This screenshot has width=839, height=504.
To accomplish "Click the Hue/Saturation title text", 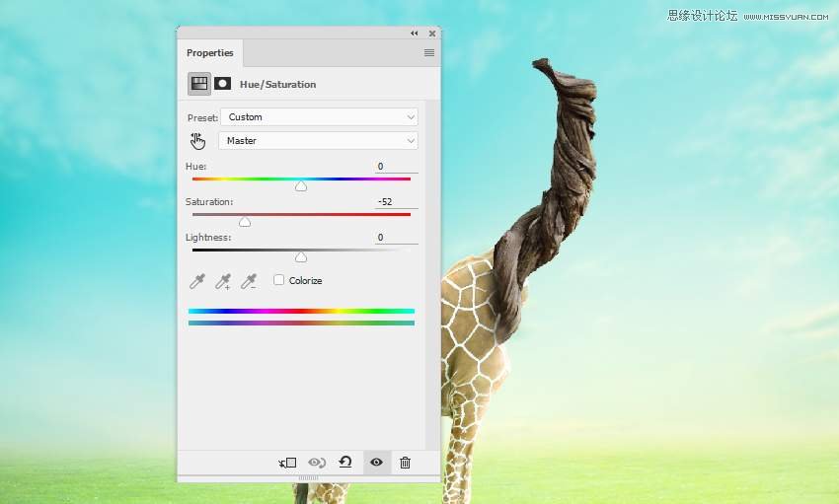I will [277, 85].
